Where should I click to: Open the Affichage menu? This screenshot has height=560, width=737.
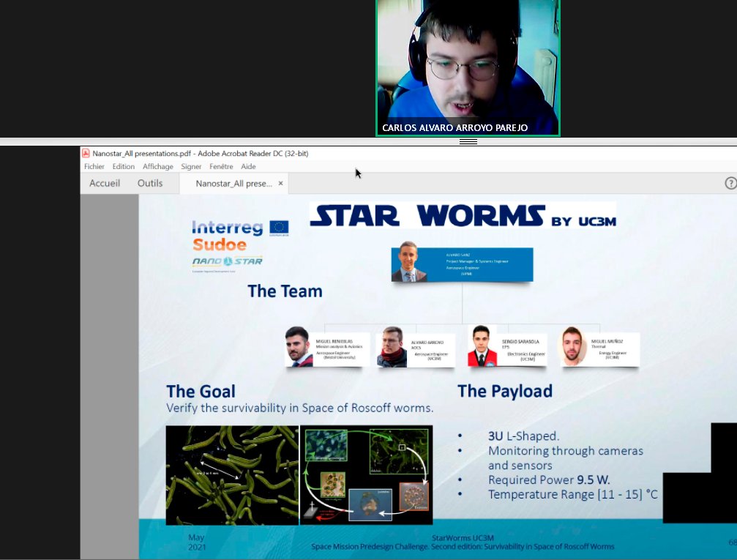click(x=158, y=166)
